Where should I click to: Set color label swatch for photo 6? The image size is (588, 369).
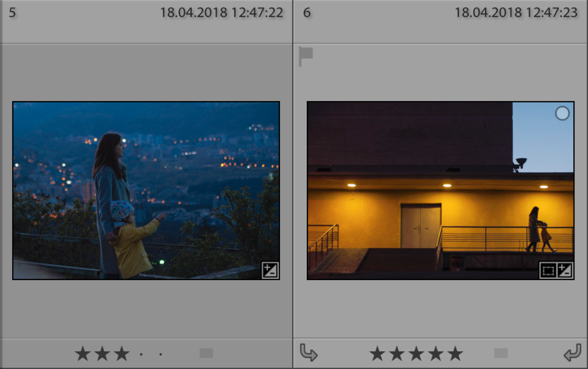(500, 353)
